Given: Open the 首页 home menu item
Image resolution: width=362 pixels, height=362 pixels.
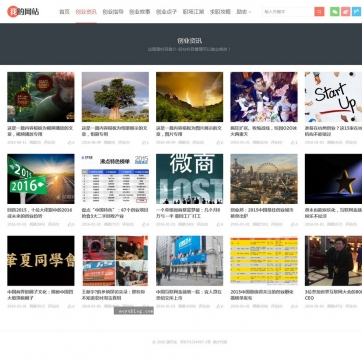Looking at the screenshot, I should [x=64, y=12].
